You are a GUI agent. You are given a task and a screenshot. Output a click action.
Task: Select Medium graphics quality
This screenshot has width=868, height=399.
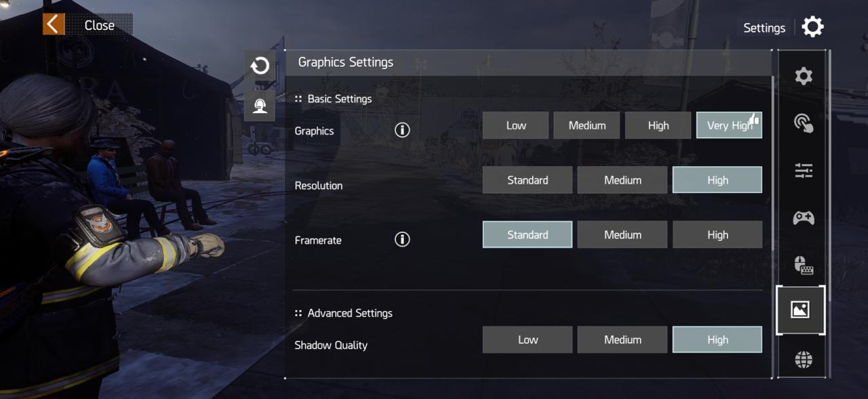click(586, 125)
